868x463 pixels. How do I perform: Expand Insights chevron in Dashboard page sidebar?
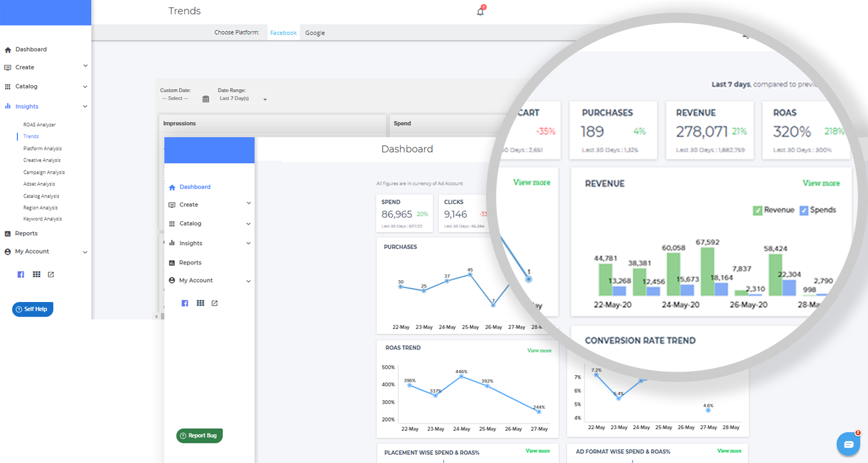pos(249,243)
